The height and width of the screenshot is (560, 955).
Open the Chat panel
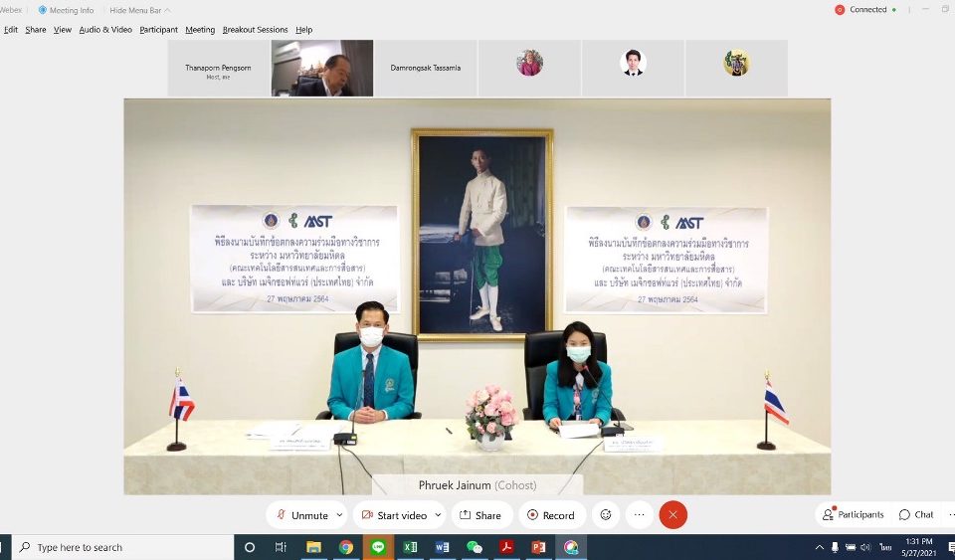point(916,514)
